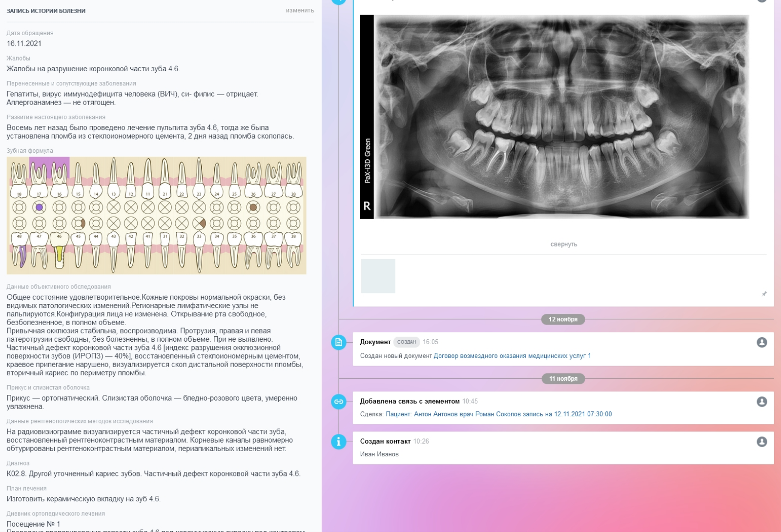Collapse the X-ray entry with "свернуть"
Viewport: 781px width, 532px height.
coord(563,244)
